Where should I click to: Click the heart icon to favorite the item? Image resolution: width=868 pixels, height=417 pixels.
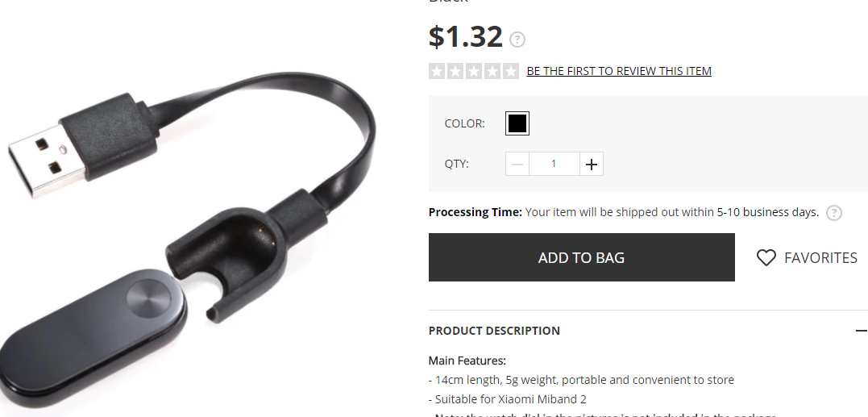coord(766,257)
